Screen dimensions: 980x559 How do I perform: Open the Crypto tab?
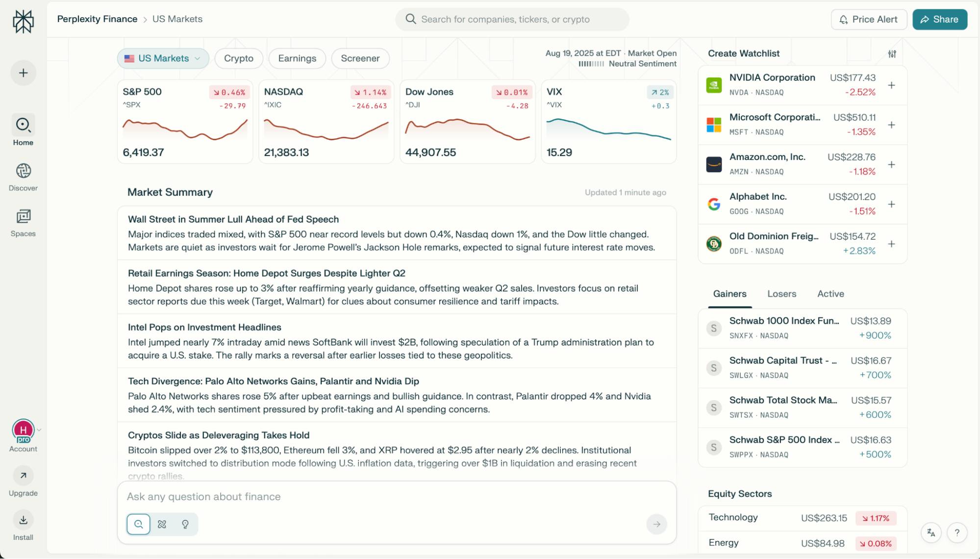pos(238,58)
